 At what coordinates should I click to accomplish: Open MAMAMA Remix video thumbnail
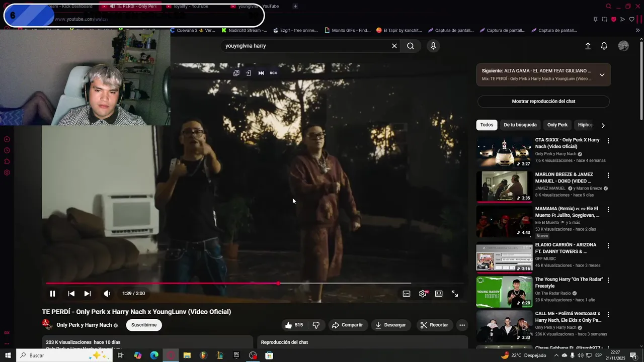504,221
